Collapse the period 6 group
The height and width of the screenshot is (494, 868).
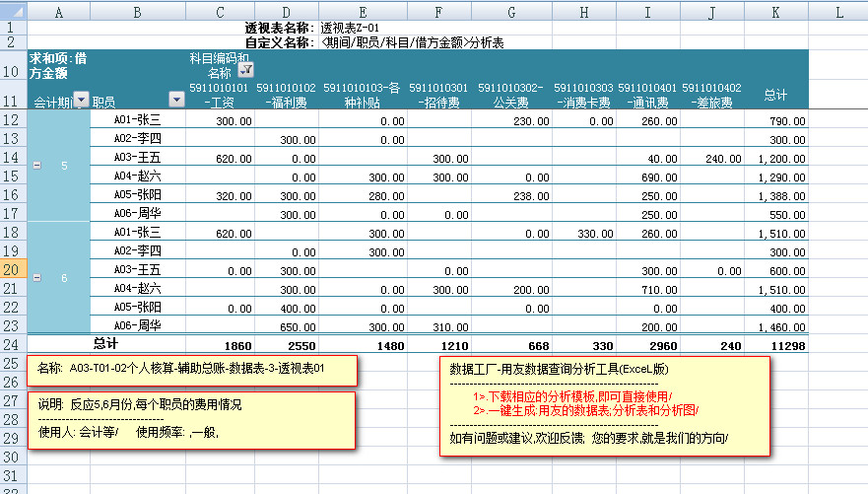click(36, 279)
